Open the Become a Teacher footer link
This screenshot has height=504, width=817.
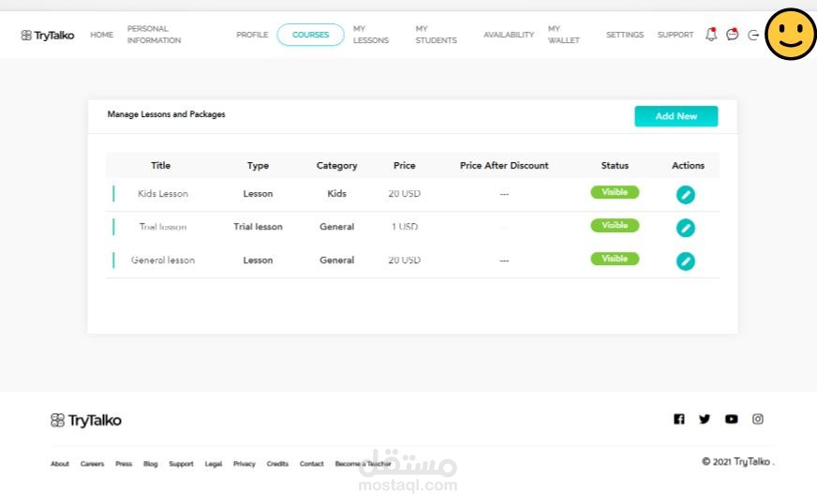coord(364,464)
